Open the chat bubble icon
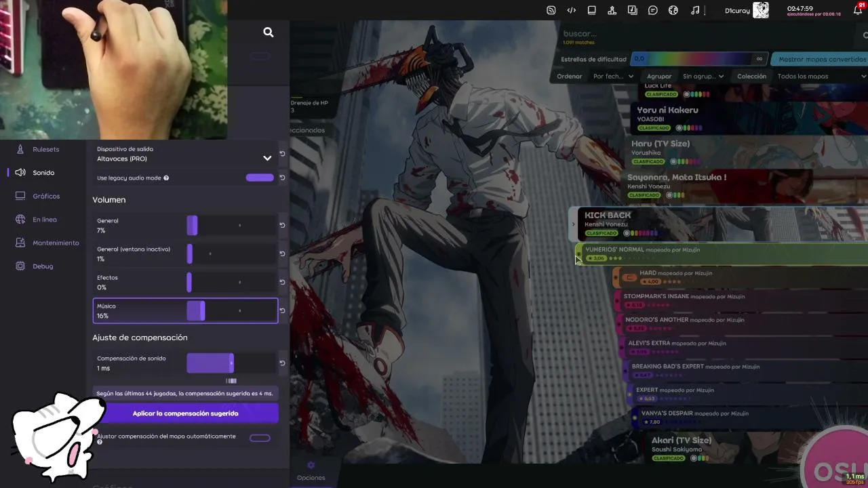Screen dimensions: 868x488 click(653, 10)
